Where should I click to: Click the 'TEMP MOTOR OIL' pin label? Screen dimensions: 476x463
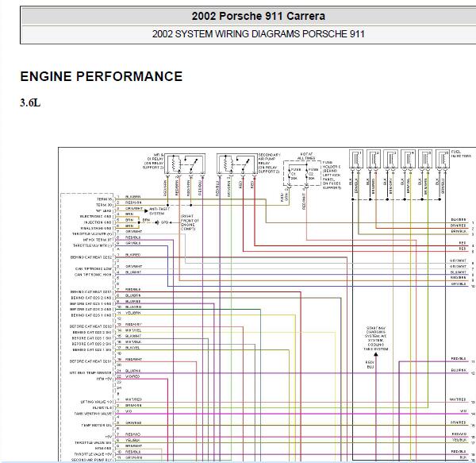point(97,426)
